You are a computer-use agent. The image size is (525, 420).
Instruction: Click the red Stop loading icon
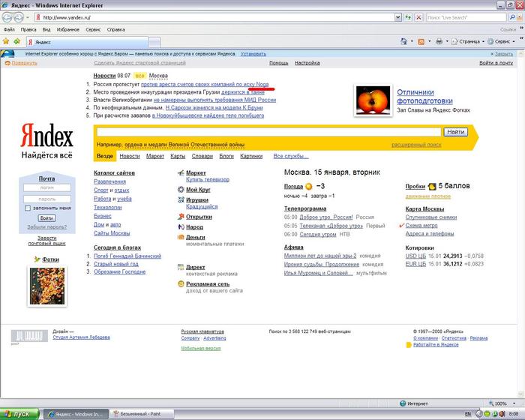418,17
